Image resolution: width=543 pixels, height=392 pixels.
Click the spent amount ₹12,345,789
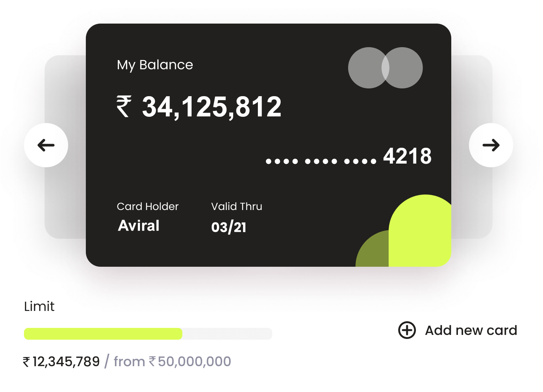pyautogui.click(x=61, y=362)
